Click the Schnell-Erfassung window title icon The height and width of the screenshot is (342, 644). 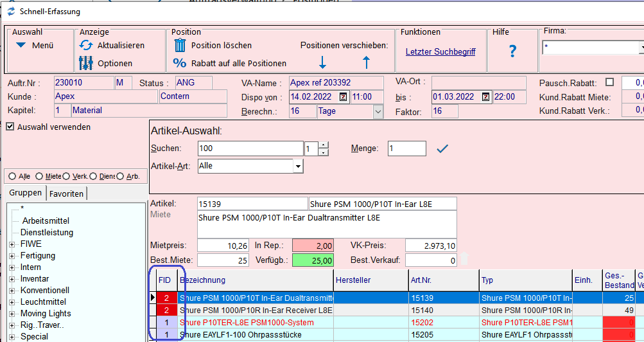click(11, 12)
